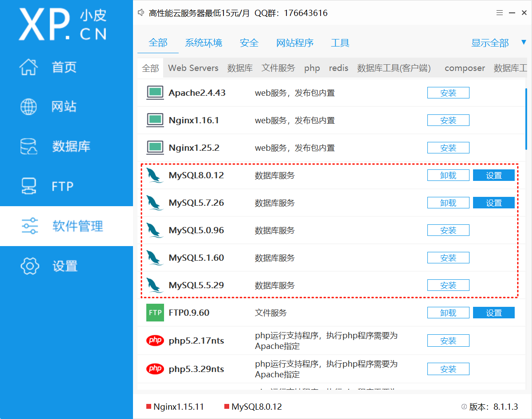Click the Apache2.4.43 monitor icon

155,93
